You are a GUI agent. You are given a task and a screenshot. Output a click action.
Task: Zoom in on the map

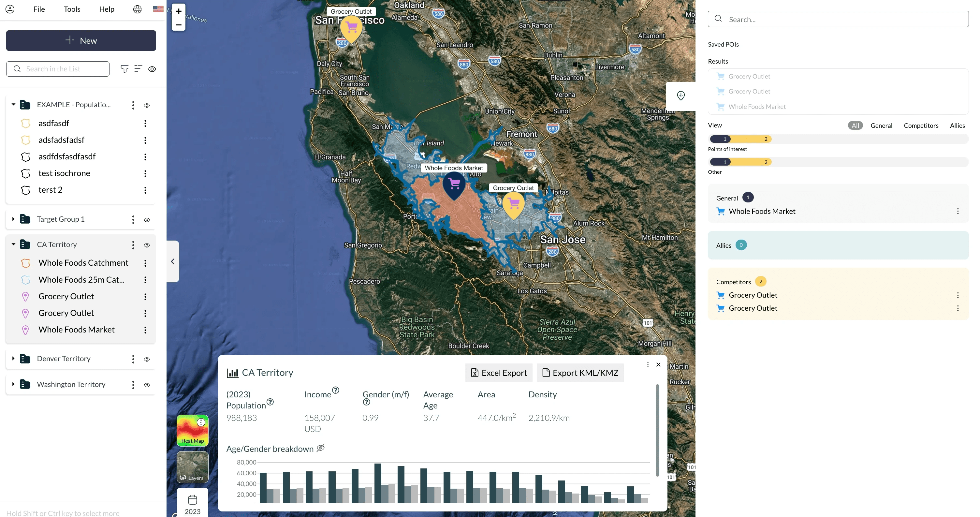178,11
